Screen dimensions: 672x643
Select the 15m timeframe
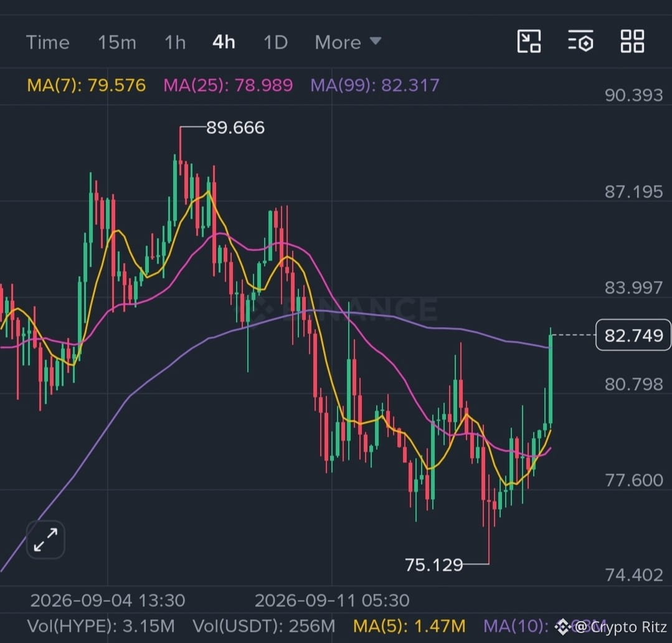pos(117,42)
